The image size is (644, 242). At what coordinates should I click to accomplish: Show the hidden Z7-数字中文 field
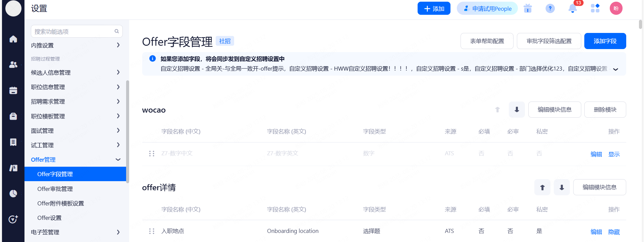(614, 154)
